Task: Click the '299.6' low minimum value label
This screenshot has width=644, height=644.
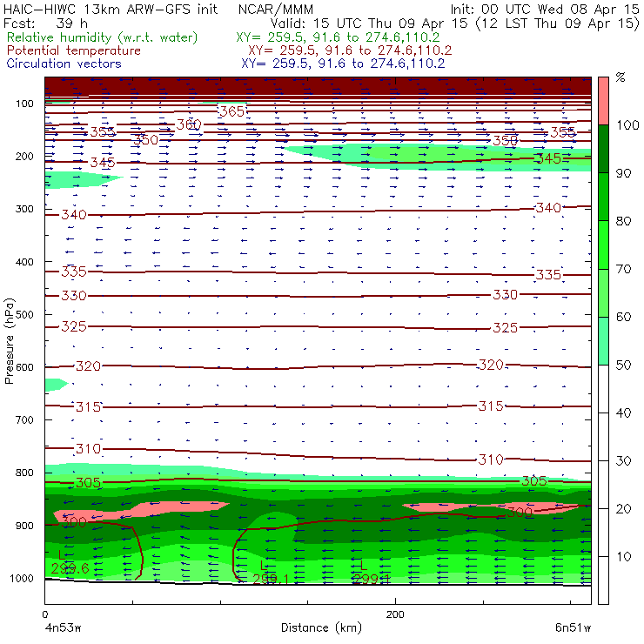Action: pyautogui.click(x=70, y=568)
